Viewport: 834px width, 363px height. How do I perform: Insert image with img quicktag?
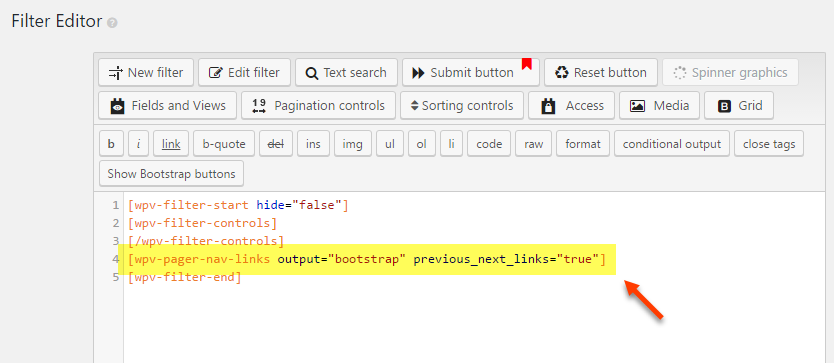[353, 144]
